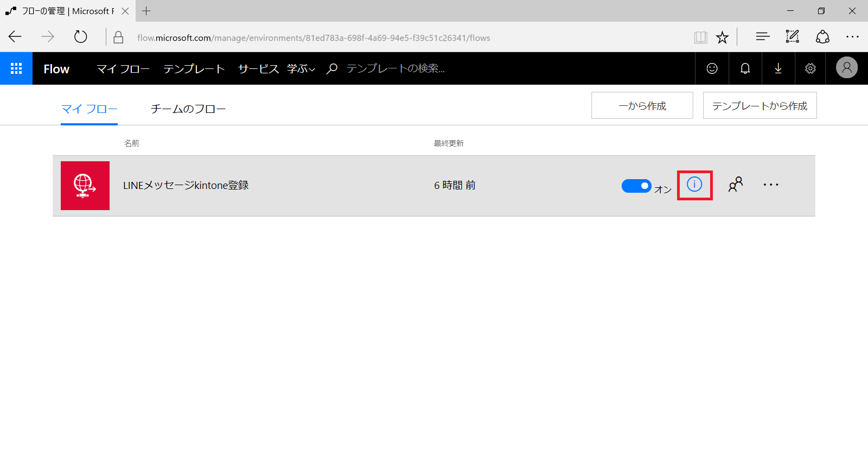Select the マイ フロー tab
Viewport: 868px width, 468px height.
(89, 109)
